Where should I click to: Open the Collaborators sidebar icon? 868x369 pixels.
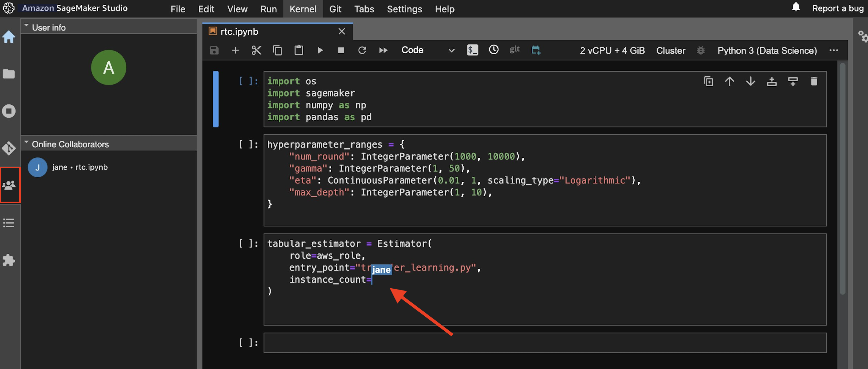[x=9, y=185]
